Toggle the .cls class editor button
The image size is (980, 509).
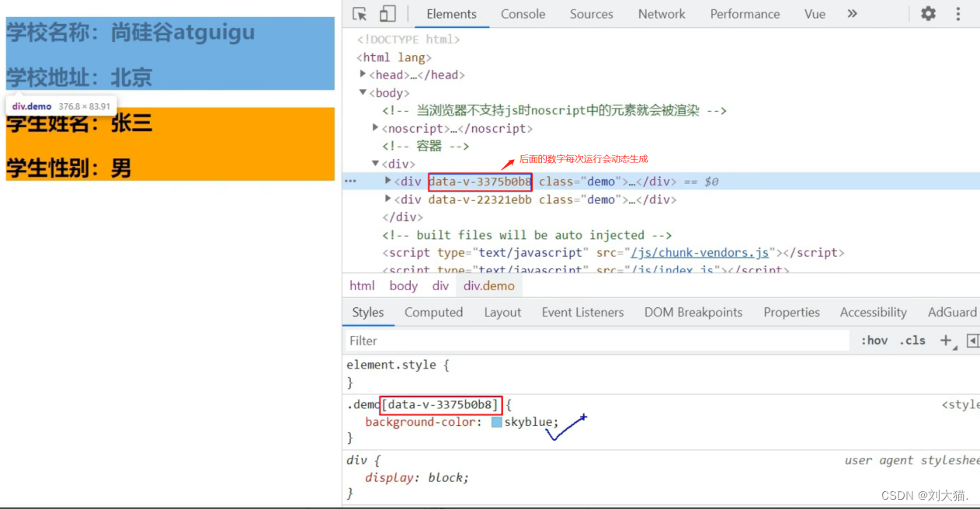click(x=912, y=341)
